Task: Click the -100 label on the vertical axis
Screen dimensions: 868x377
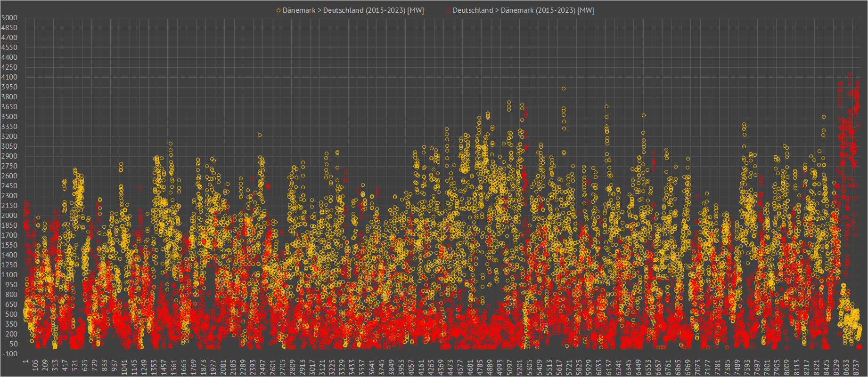Action: pyautogui.click(x=9, y=354)
